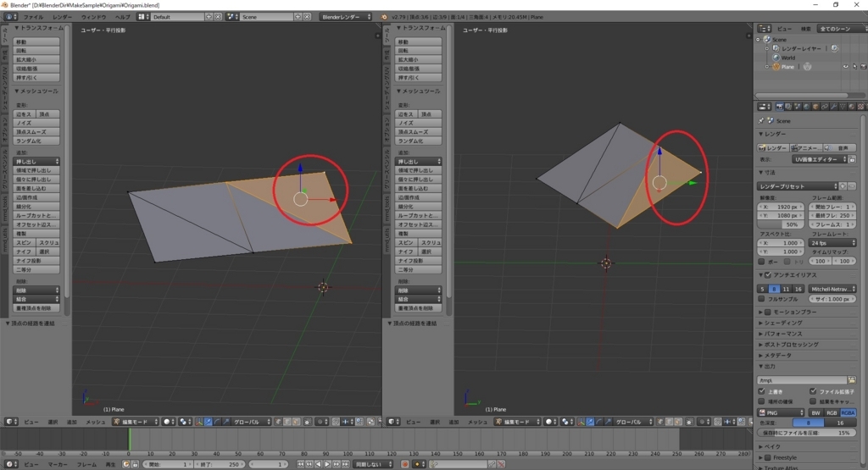
Task: Toggle the Plane visibility eye in the outliner
Action: pos(845,67)
